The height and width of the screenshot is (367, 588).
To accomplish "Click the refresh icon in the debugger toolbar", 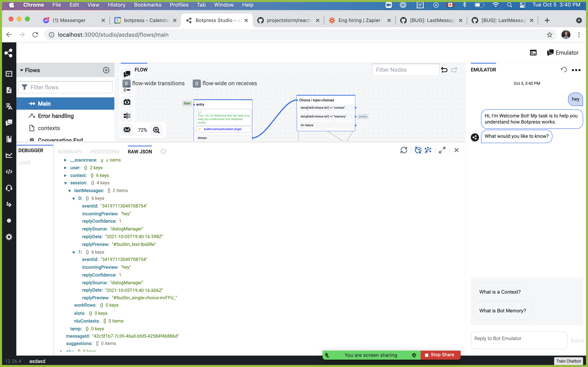I will [404, 150].
